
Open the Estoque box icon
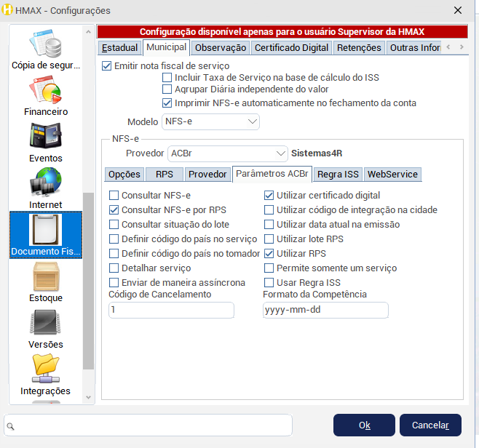(x=46, y=277)
